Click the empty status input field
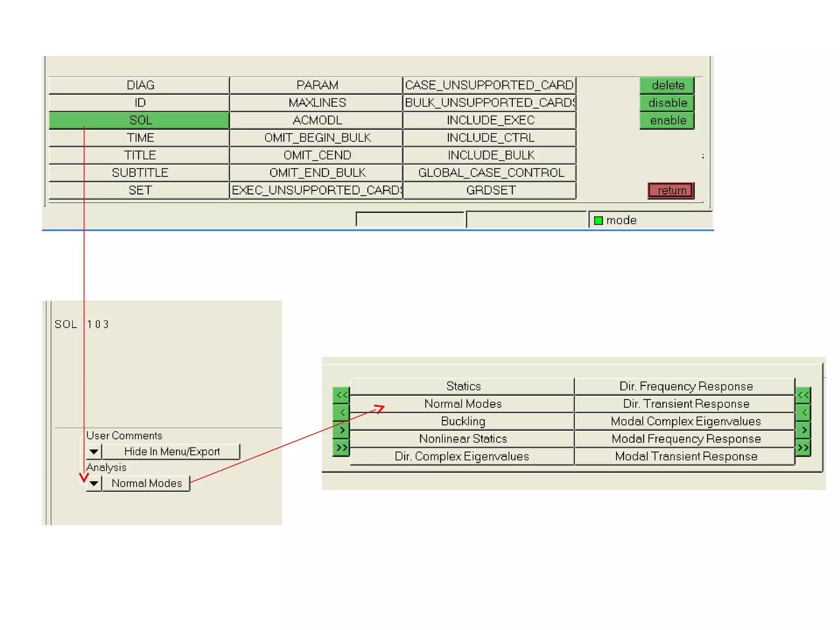840x630 pixels. pyautogui.click(x=410, y=219)
